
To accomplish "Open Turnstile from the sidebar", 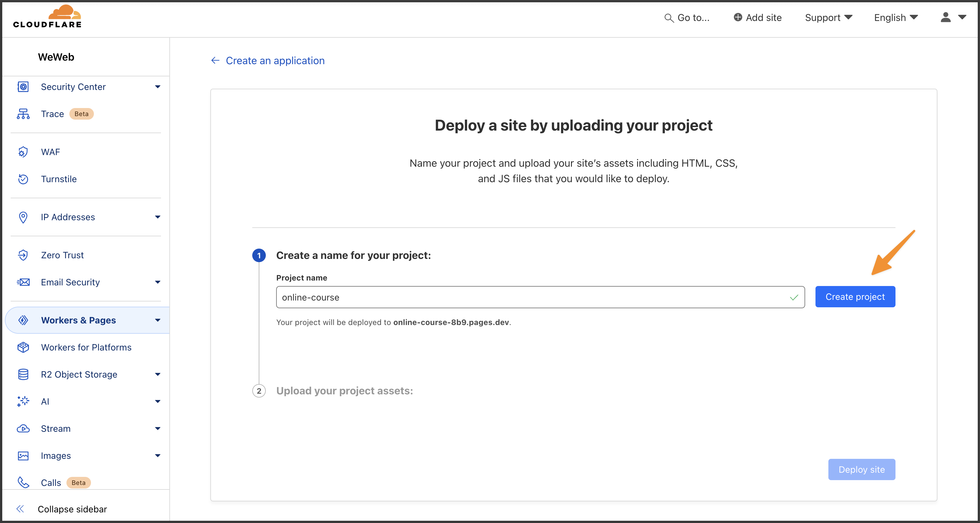I will pyautogui.click(x=59, y=179).
